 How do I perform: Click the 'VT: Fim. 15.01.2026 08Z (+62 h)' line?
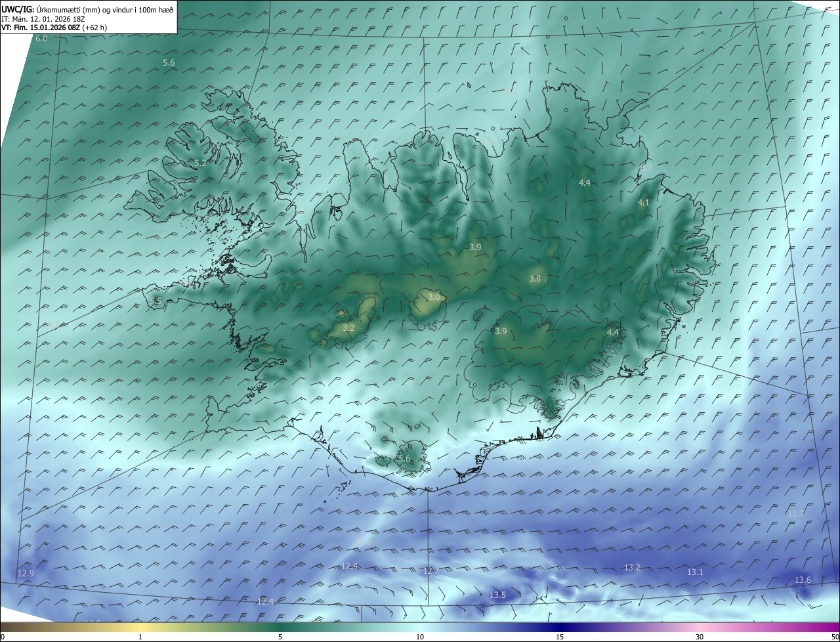coord(54,28)
